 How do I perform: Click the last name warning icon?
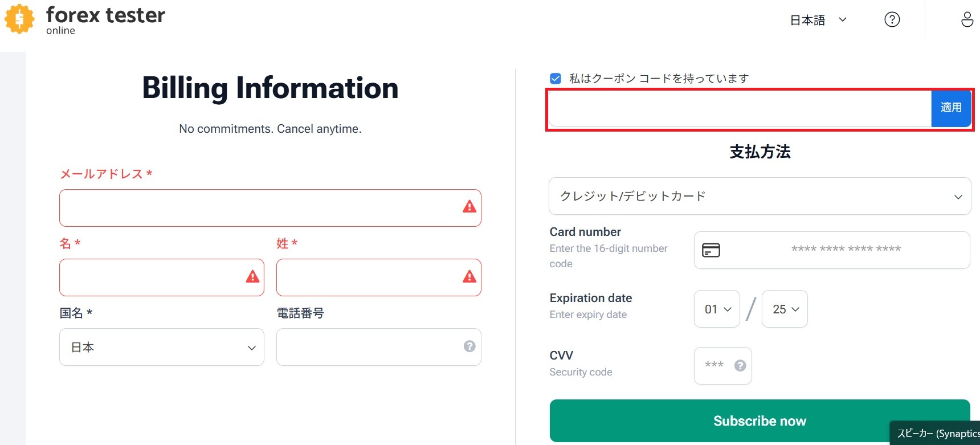point(469,277)
